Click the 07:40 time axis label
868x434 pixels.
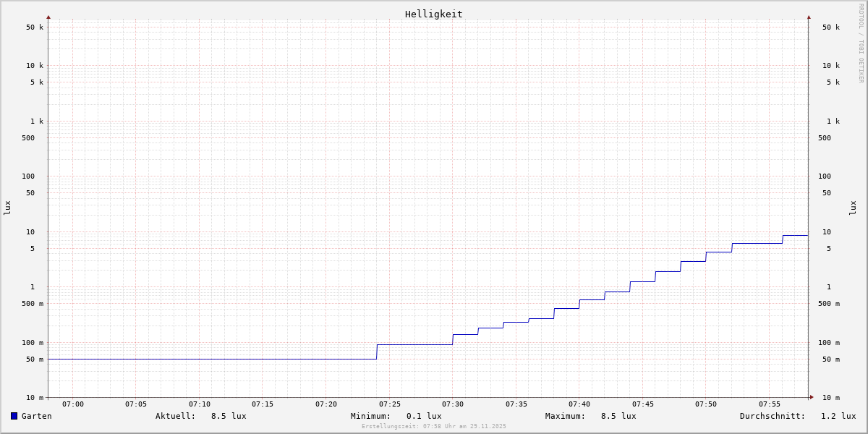[579, 404]
